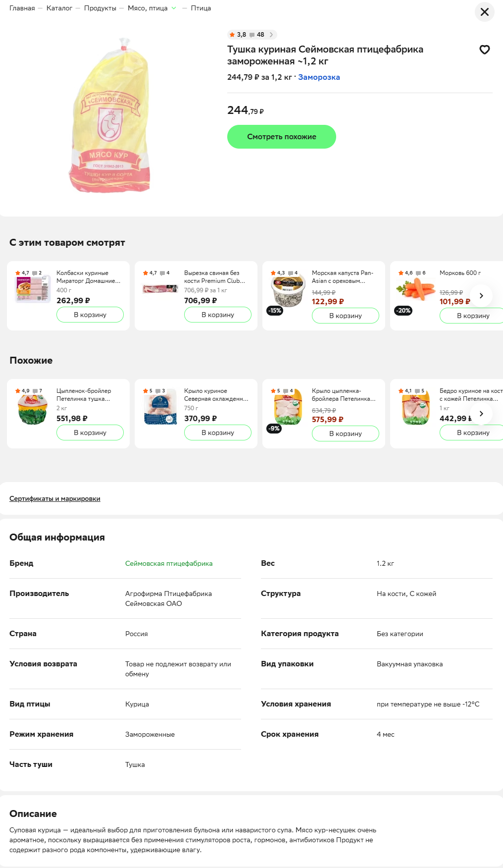The width and height of the screenshot is (503, 868).
Task: Open the 3,8 rating and 48 reviews
Action: [x=252, y=35]
